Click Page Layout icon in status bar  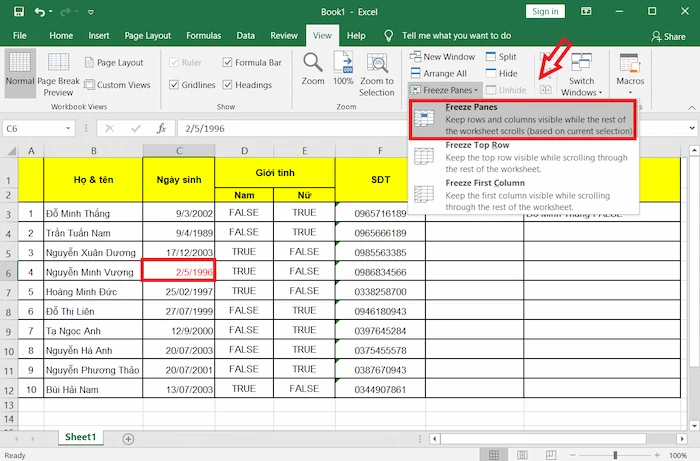522,455
